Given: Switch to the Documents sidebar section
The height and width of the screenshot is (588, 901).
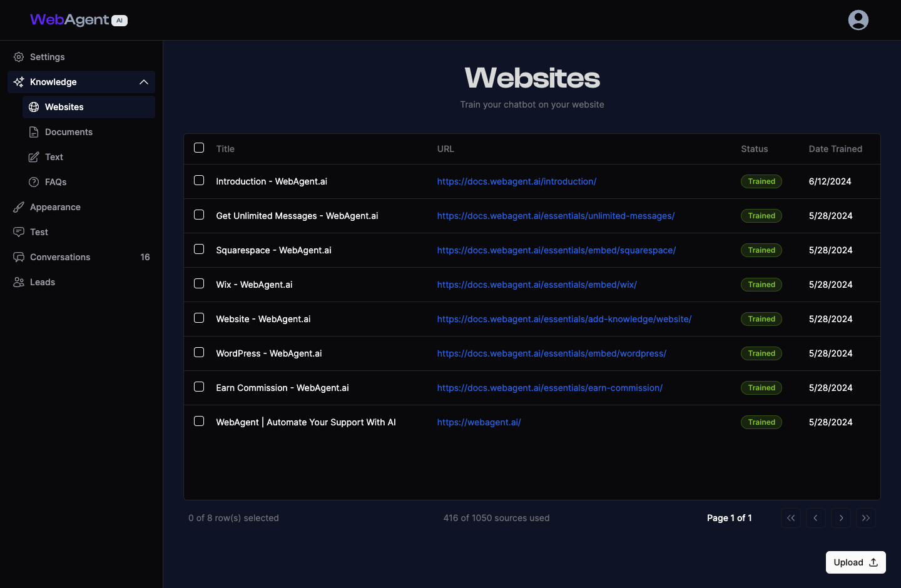Looking at the screenshot, I should click(x=68, y=132).
